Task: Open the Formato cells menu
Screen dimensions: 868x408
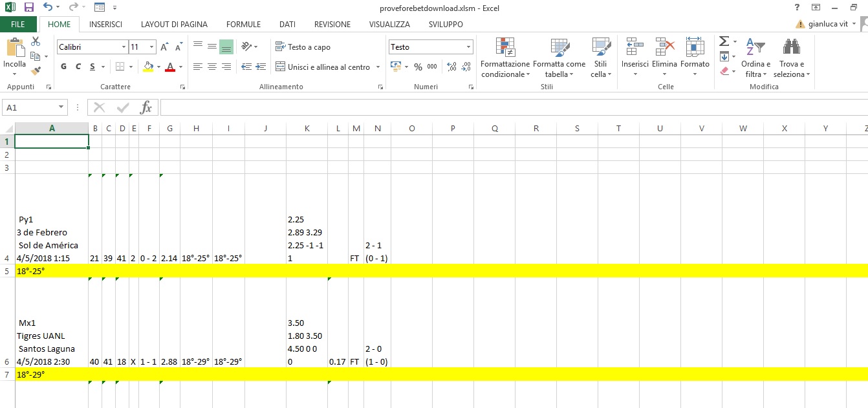Action: click(x=695, y=58)
